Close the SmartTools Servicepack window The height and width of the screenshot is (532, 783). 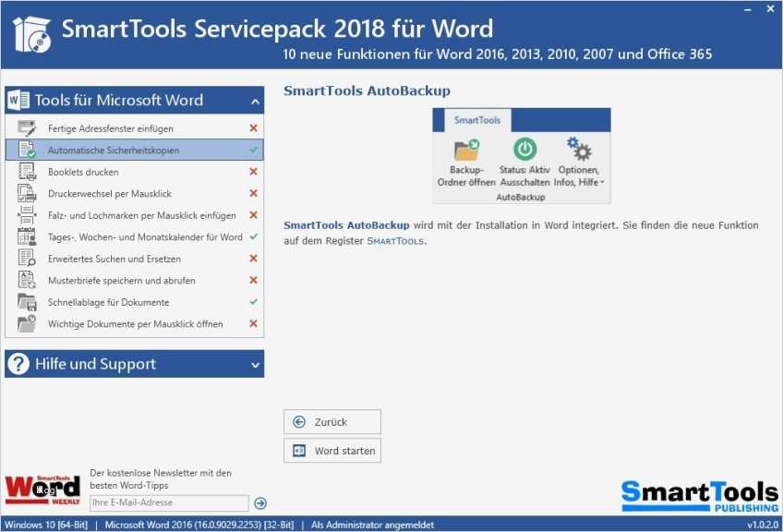pos(770,9)
